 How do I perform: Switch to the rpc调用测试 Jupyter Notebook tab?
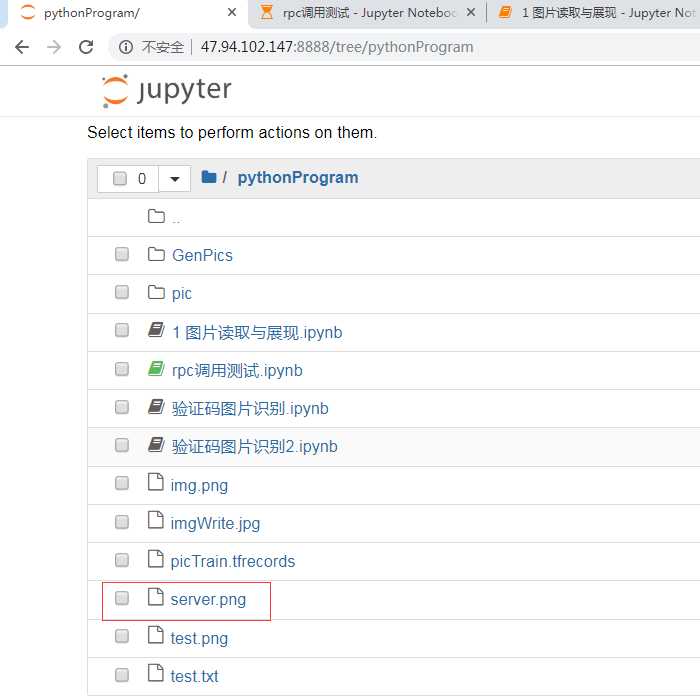[x=368, y=13]
